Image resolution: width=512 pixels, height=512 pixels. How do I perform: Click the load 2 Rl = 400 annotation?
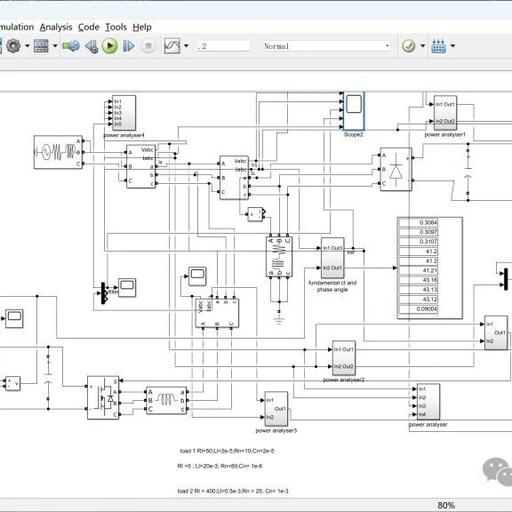pos(233,491)
